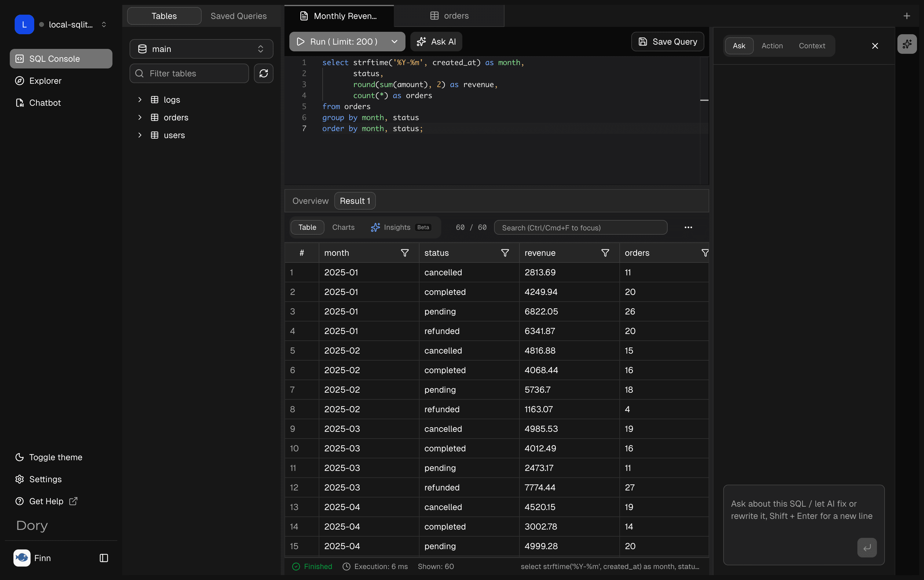Viewport: 924px width, 580px height.
Task: Click editor line 7 order by
Action: (x=372, y=129)
